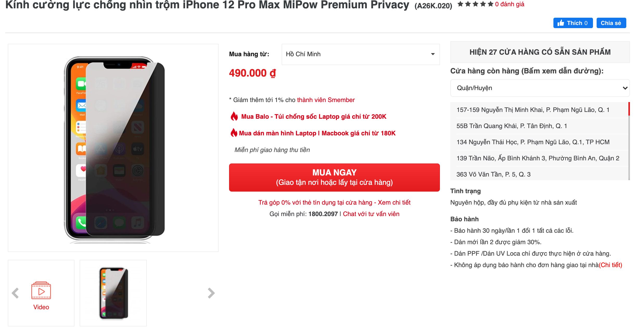Click the right image carousel arrow
Viewport: 644px width, 328px height.
(x=211, y=293)
